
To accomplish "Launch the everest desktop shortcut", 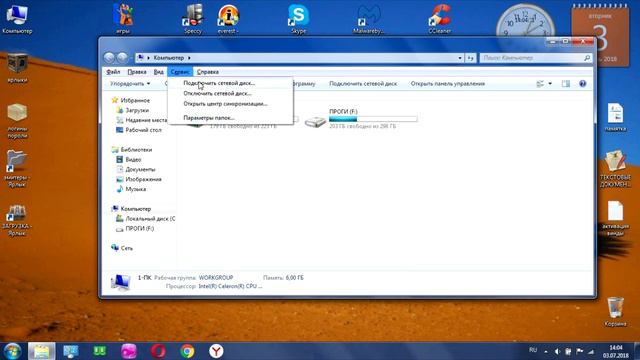I will 228,18.
